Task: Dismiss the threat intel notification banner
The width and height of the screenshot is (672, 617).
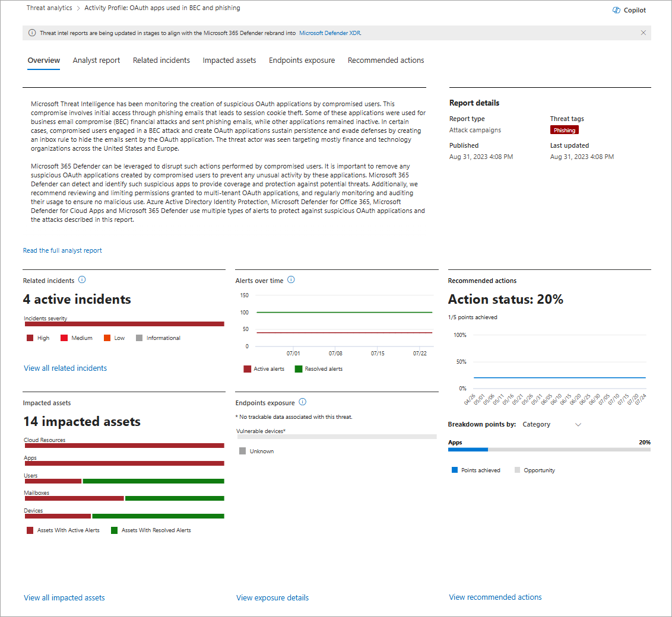Action: point(644,33)
